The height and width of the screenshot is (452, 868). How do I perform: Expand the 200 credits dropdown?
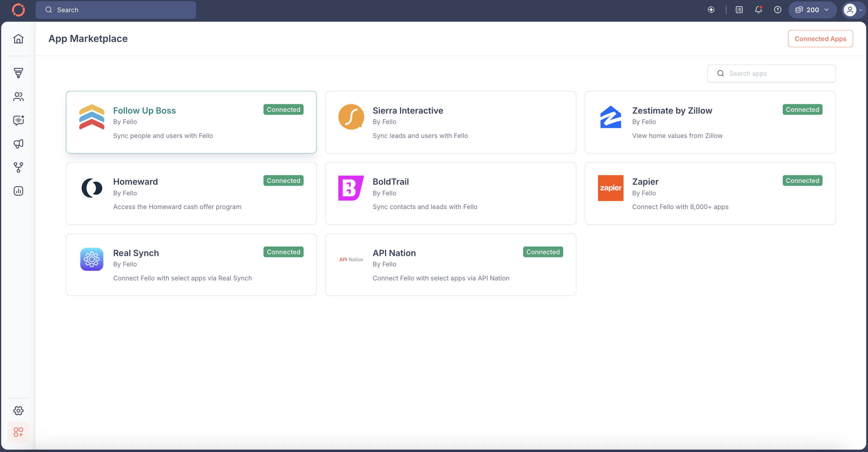click(826, 10)
